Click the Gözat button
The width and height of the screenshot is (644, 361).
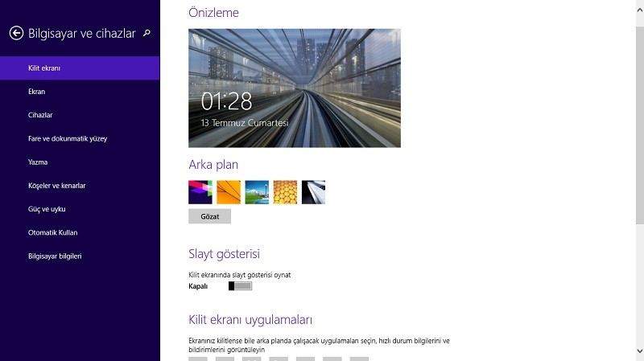209,216
